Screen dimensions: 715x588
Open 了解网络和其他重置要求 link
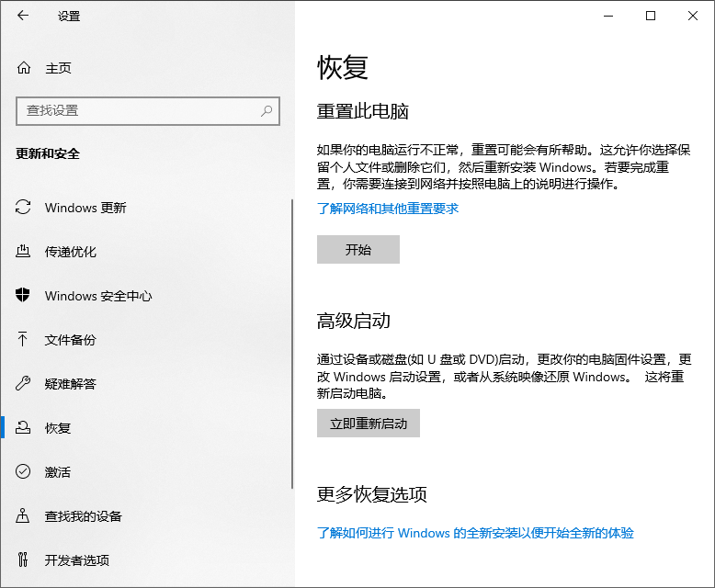point(388,209)
